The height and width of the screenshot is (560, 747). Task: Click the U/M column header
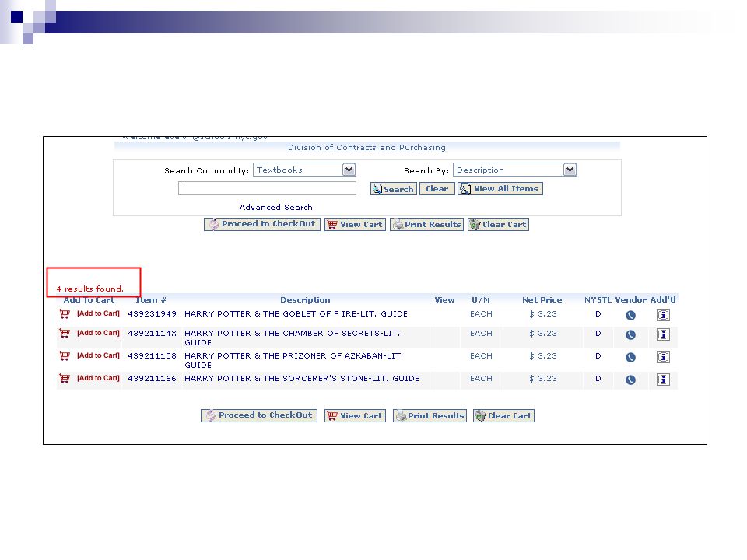point(481,300)
